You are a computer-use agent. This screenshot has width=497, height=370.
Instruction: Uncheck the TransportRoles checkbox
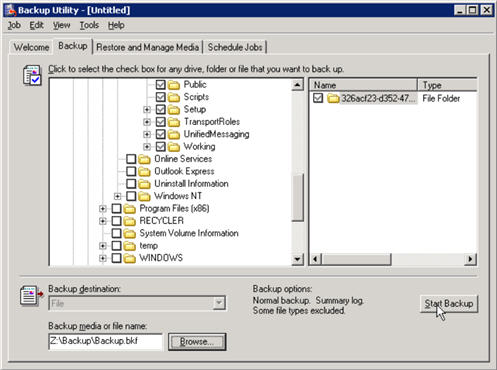[161, 122]
